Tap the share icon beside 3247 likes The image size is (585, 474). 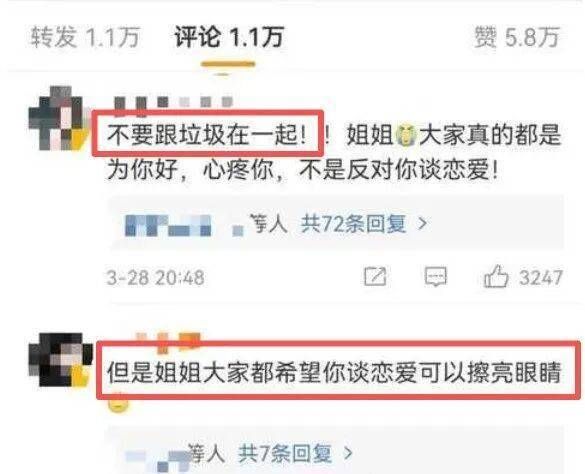[375, 277]
